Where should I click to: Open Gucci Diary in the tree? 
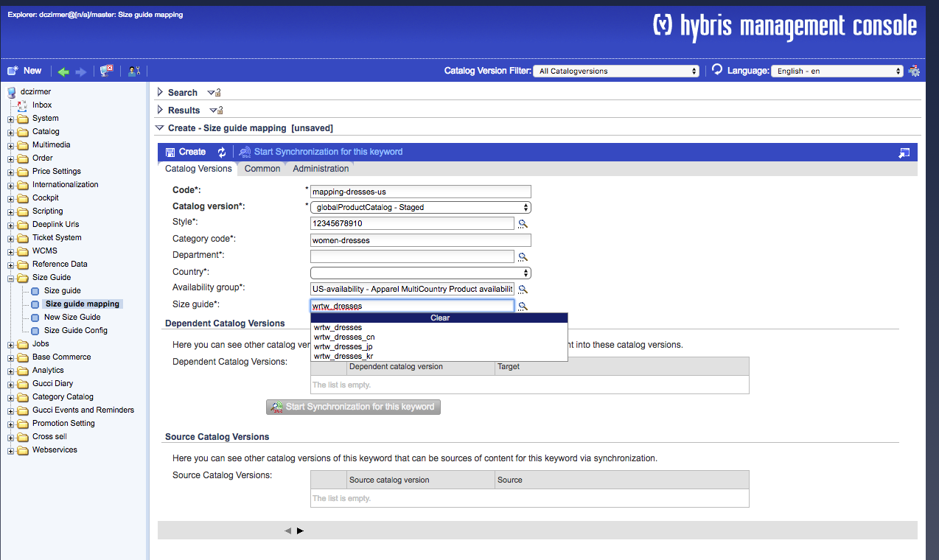[x=52, y=384]
